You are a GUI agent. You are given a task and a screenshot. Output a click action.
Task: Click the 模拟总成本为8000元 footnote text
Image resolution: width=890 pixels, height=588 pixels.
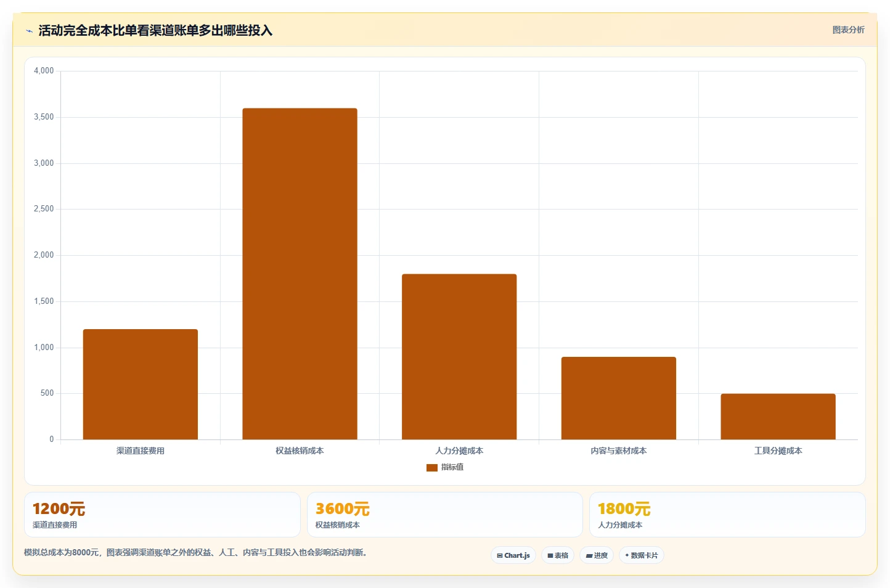(197, 552)
